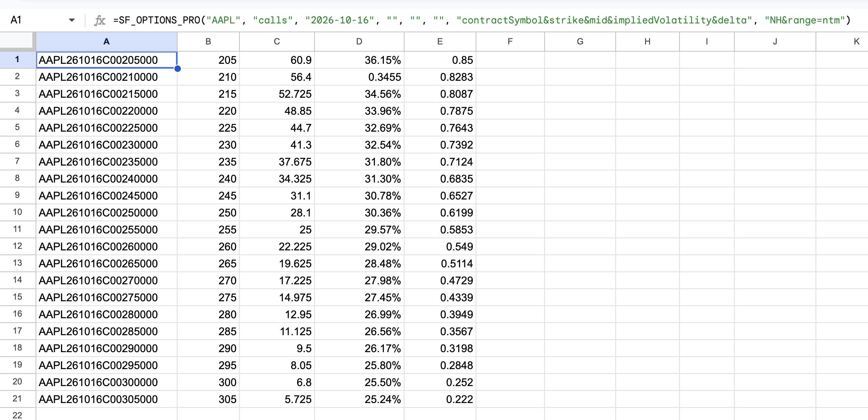Click cell AAPL261016C00305000
Image resolution: width=868 pixels, height=420 pixels.
click(x=107, y=399)
